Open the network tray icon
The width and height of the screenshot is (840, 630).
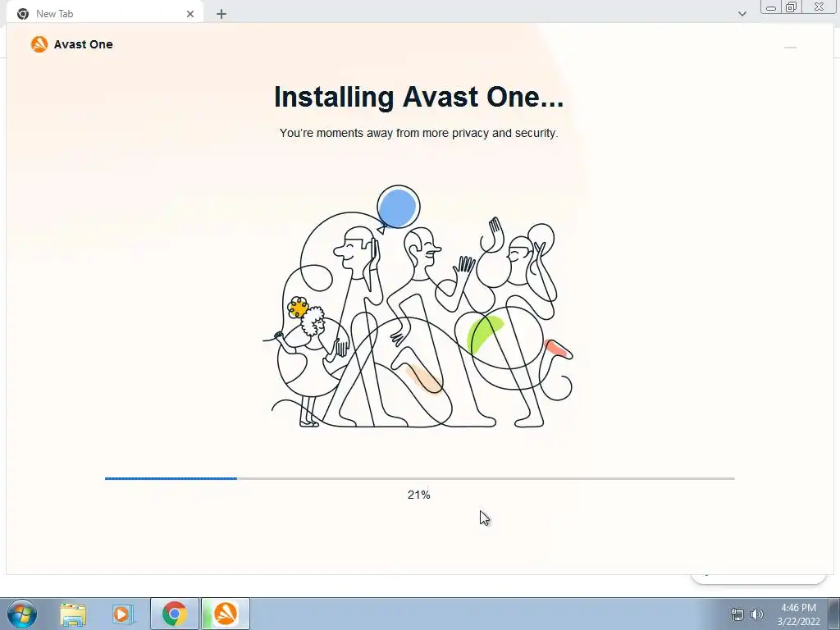click(x=737, y=614)
